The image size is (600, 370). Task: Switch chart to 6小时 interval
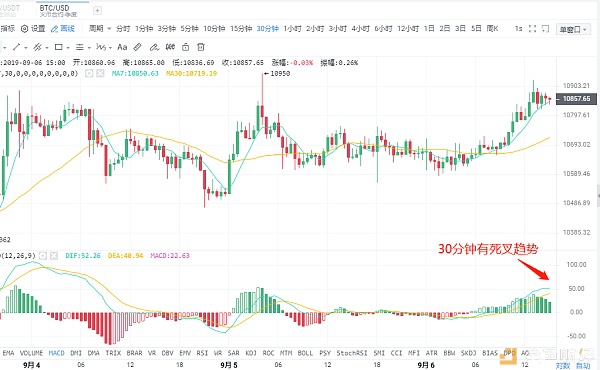tap(383, 29)
